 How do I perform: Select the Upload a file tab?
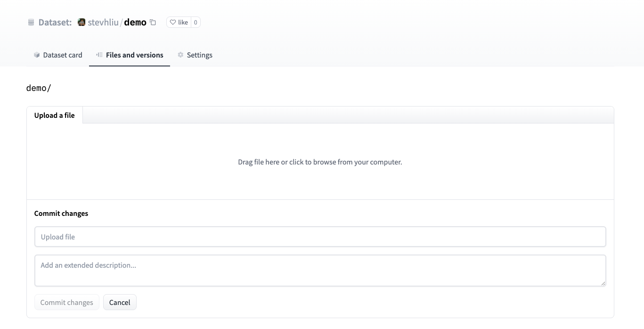click(x=55, y=115)
